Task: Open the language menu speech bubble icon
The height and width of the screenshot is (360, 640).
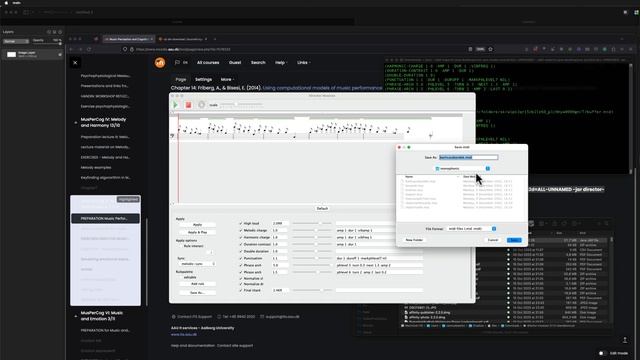Action: pyautogui.click(x=177, y=62)
